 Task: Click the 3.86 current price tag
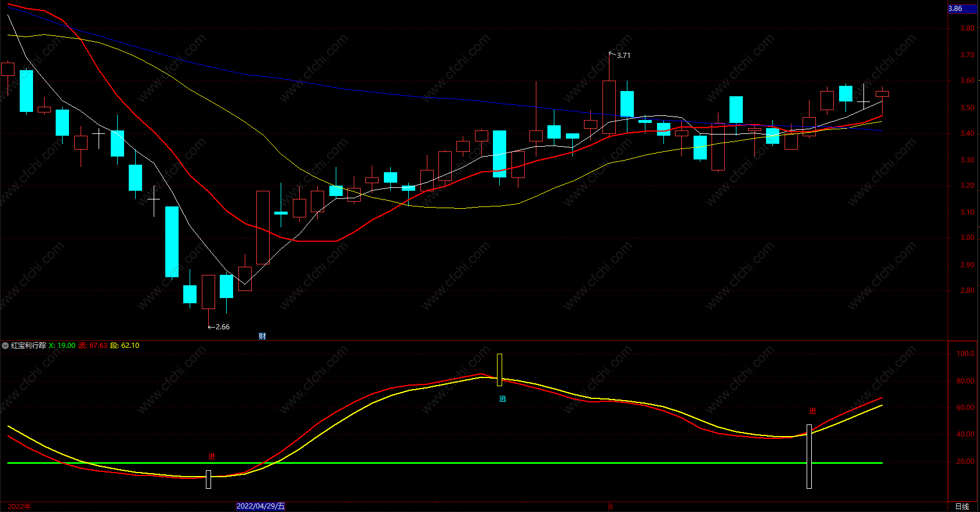[963, 9]
